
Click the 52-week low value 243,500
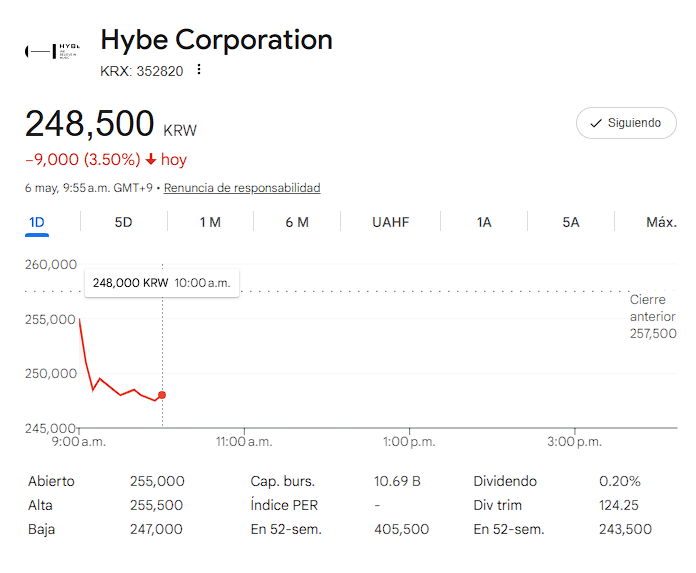pyautogui.click(x=625, y=529)
